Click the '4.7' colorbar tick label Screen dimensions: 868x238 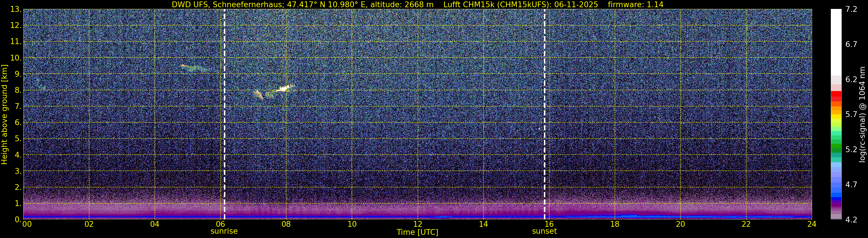(851, 185)
